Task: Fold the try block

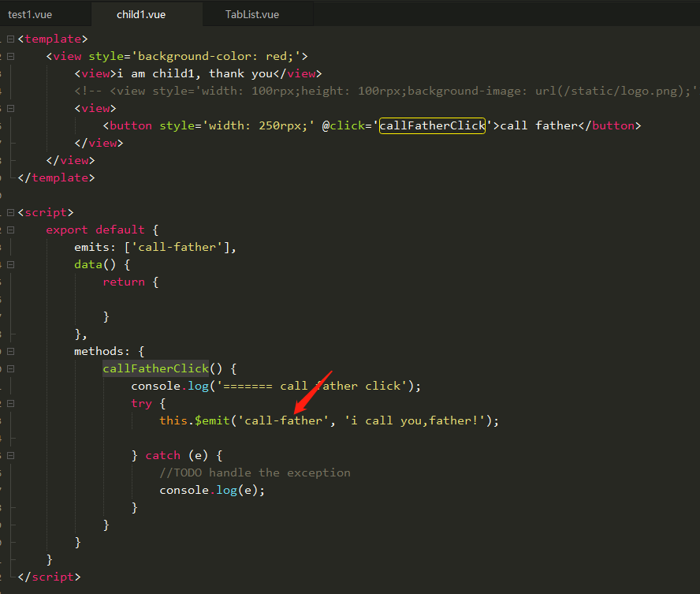Action: [x=11, y=404]
